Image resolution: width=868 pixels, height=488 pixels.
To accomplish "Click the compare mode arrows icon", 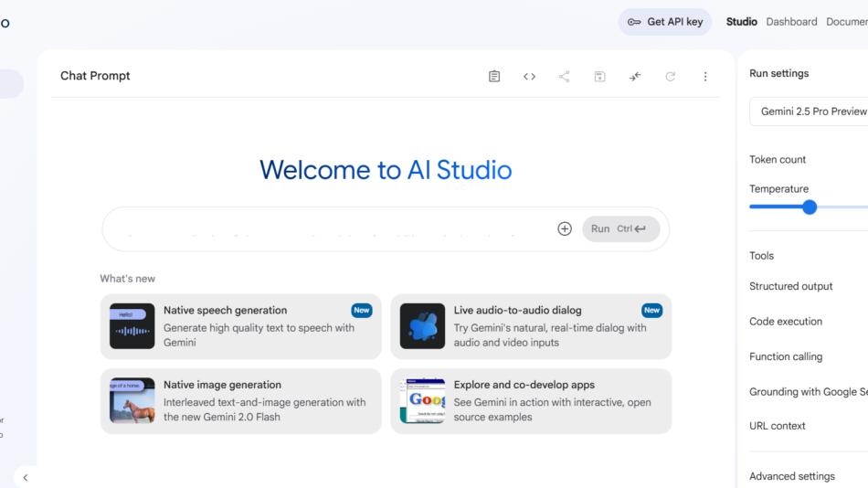I will tap(635, 77).
